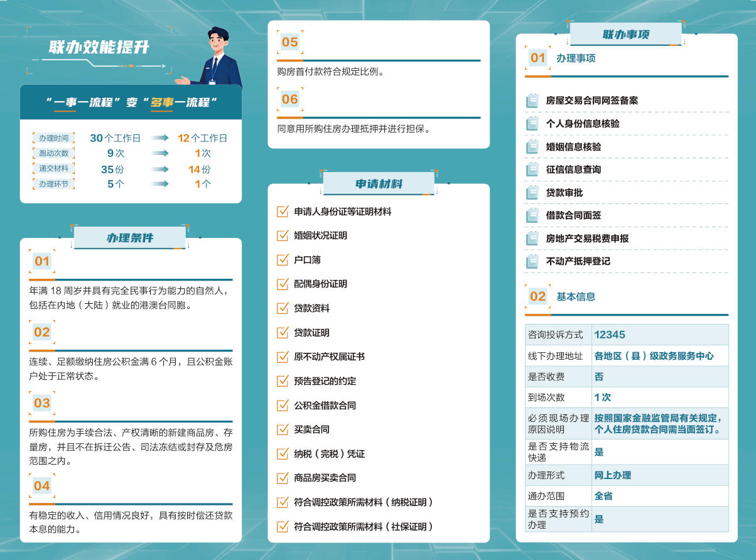Toggle the 纳税（完税）凭证 checkbox
The image size is (756, 560).
click(283, 453)
